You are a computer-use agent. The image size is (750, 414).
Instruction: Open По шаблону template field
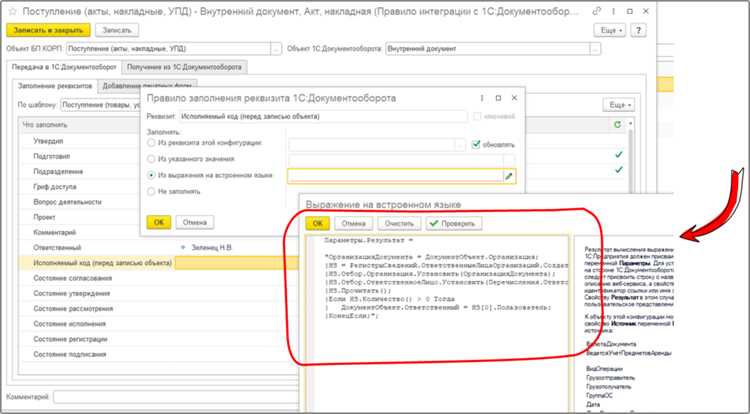[x=100, y=105]
